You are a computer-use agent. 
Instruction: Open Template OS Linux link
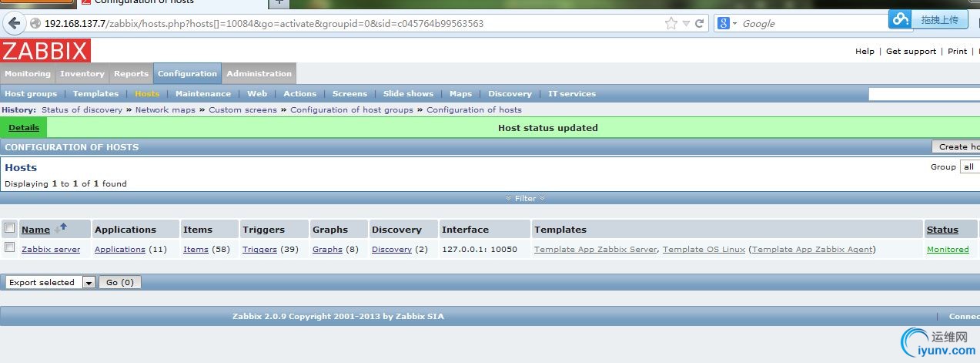tap(704, 250)
